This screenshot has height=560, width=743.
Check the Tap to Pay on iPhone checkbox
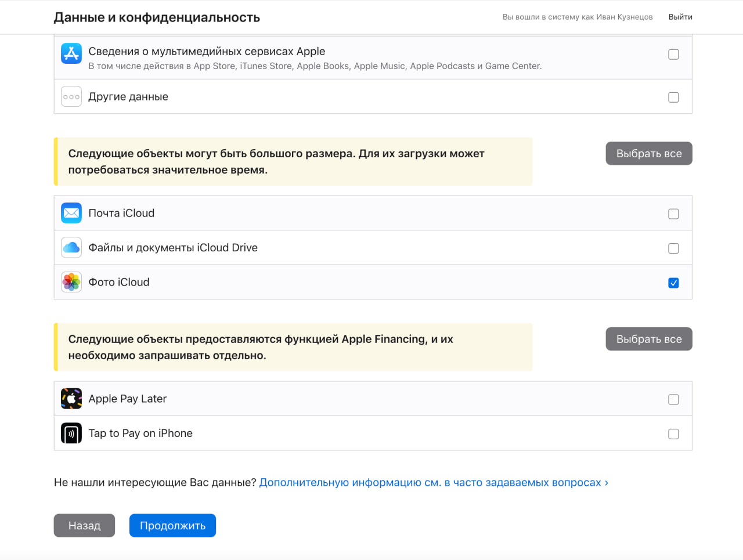click(673, 433)
